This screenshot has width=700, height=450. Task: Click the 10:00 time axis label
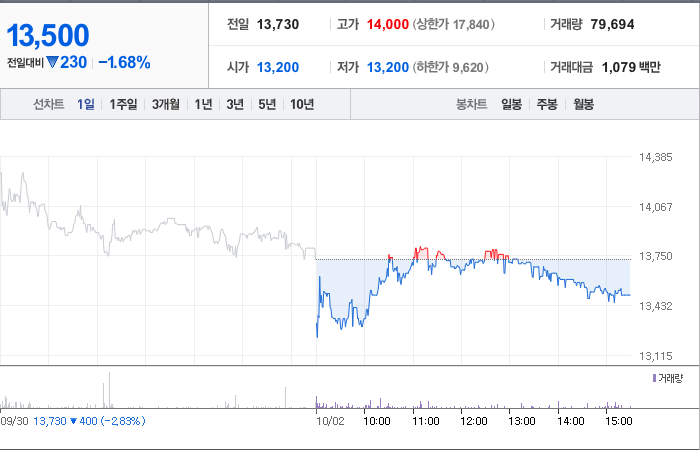click(377, 421)
